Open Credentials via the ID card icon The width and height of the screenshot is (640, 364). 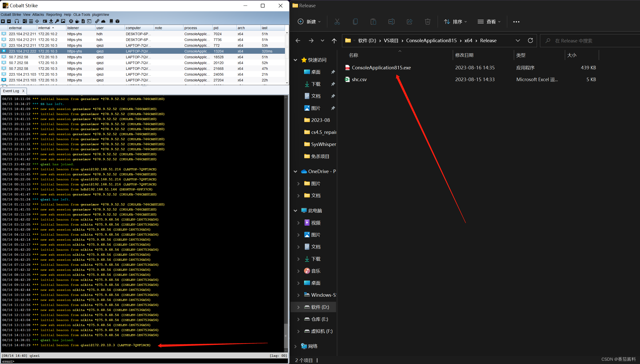click(x=45, y=21)
